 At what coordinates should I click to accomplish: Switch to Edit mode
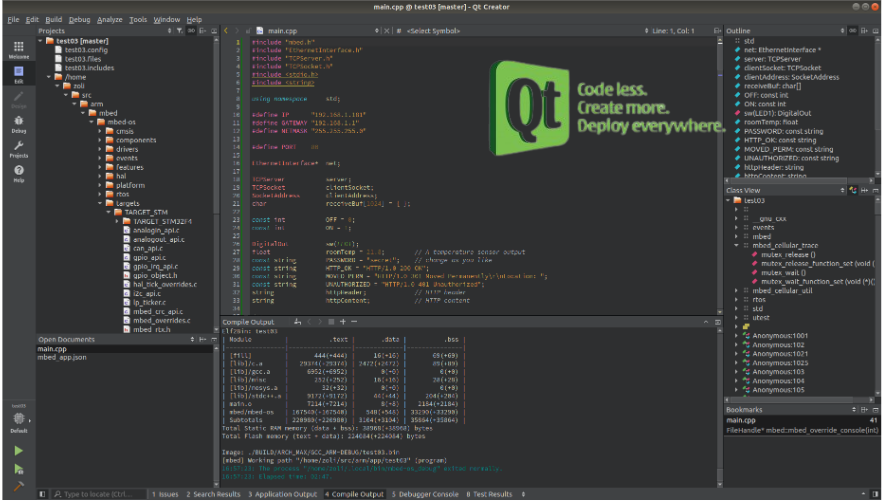pos(19,74)
